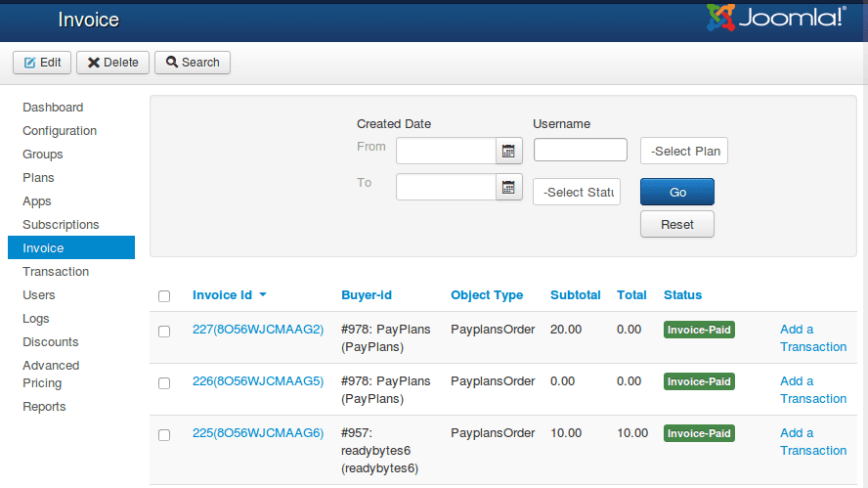Open Subscriptions in the sidebar

(61, 224)
